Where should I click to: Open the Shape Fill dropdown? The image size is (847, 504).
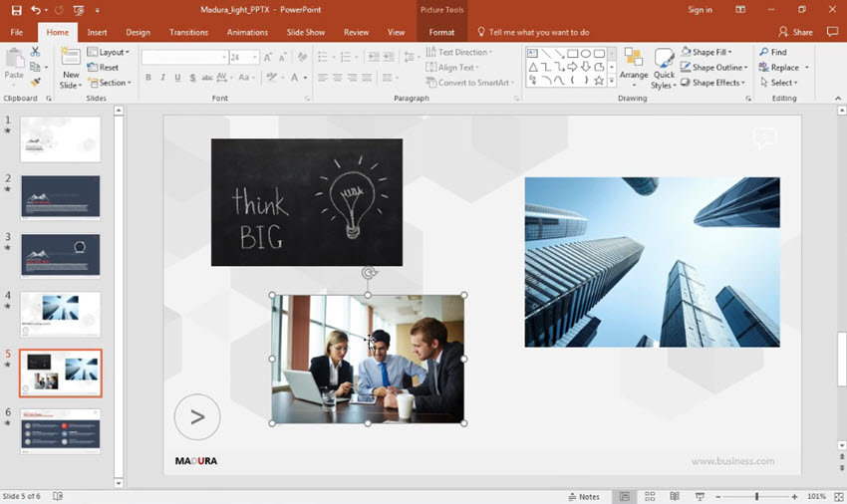pyautogui.click(x=713, y=52)
